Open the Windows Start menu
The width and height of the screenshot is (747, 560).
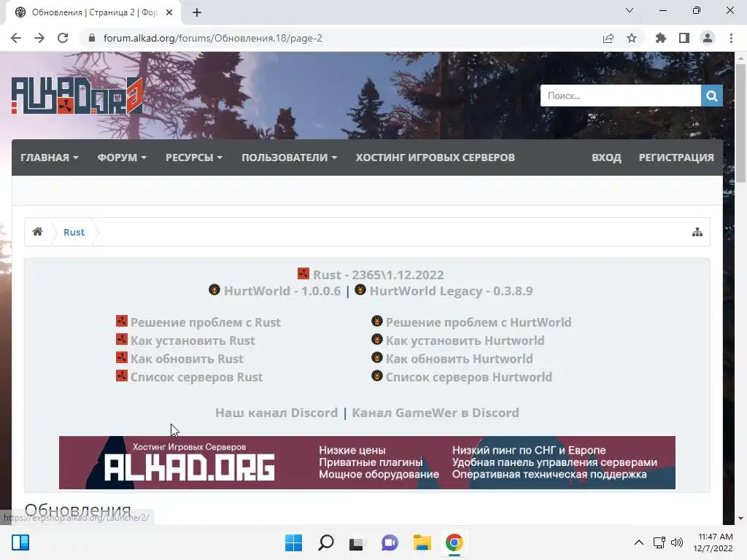point(293,542)
